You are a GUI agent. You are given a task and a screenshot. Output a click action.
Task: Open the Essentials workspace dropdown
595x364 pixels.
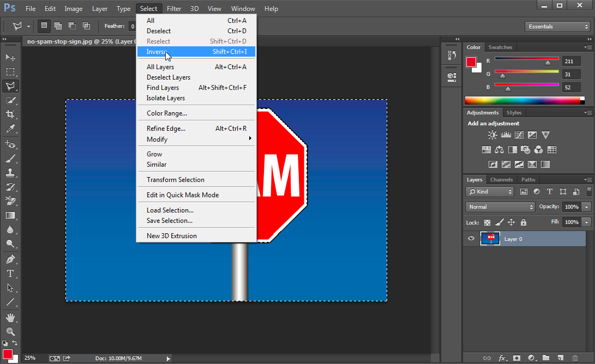(x=557, y=26)
